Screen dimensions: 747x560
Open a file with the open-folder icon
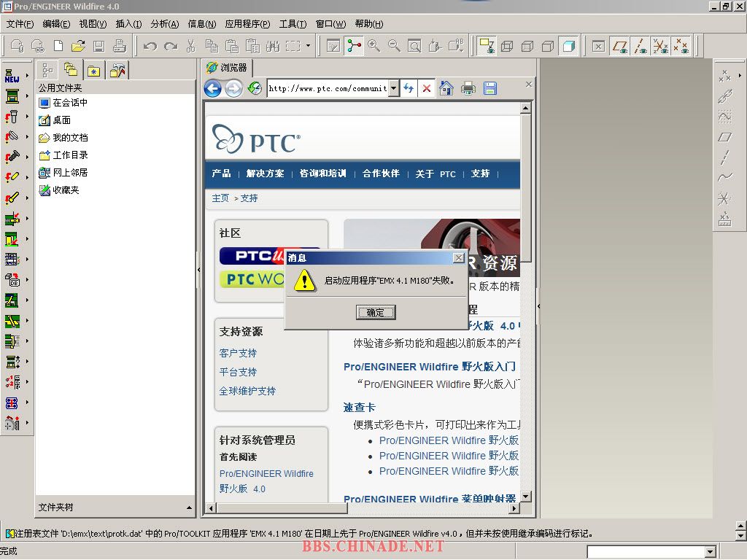point(78,46)
